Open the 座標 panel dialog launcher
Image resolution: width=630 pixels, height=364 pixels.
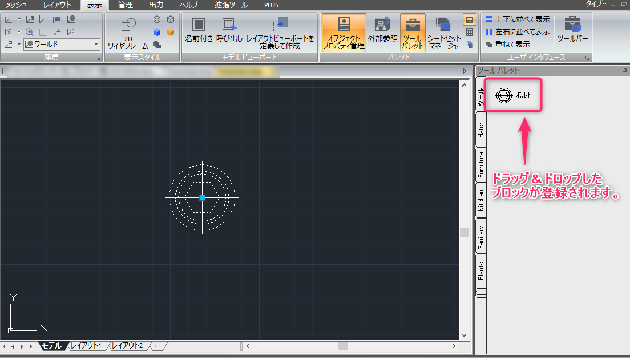click(x=98, y=58)
